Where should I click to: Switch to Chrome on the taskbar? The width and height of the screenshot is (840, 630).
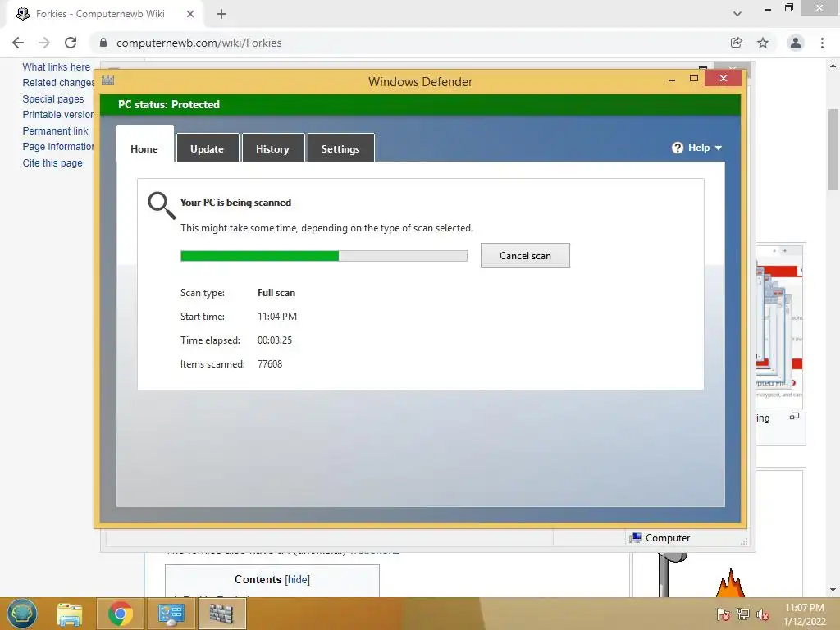pos(121,614)
